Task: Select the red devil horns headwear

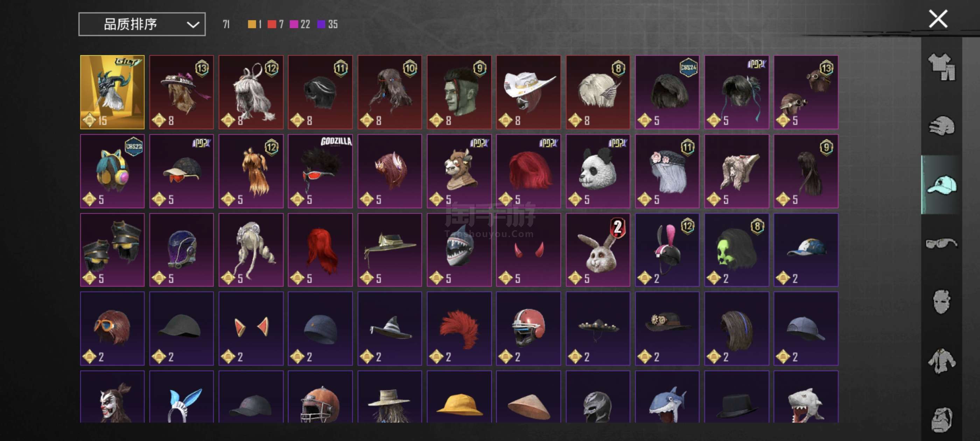Action: (528, 250)
